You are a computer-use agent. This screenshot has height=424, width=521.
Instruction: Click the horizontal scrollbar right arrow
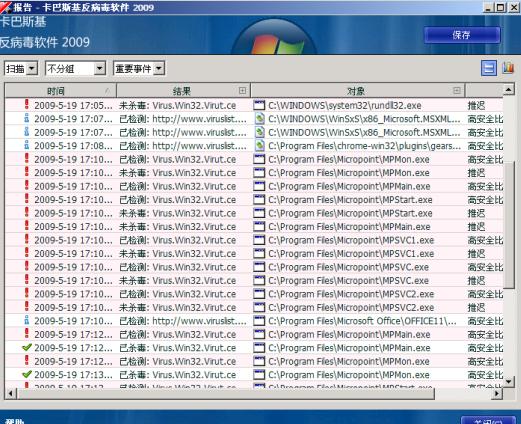[497, 394]
